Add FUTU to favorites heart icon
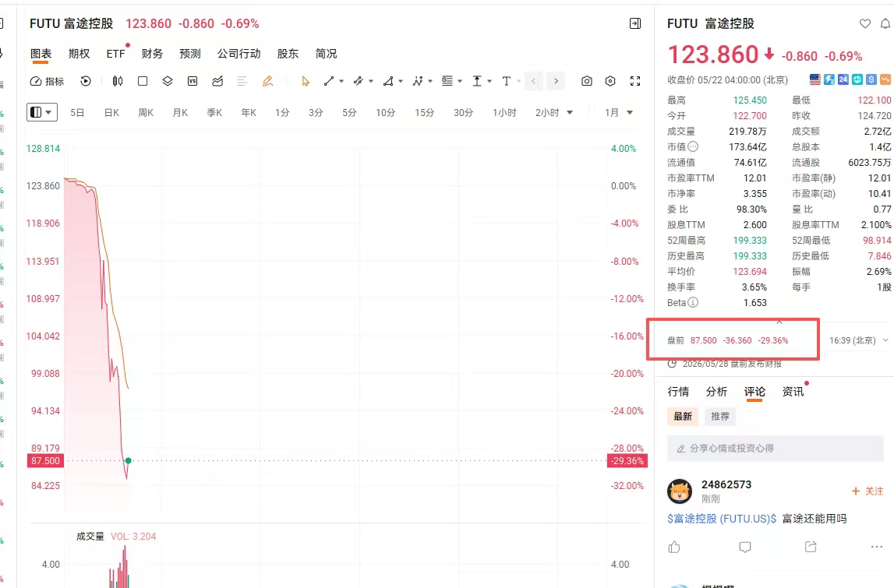Screen dimensions: 894x588 [865, 23]
